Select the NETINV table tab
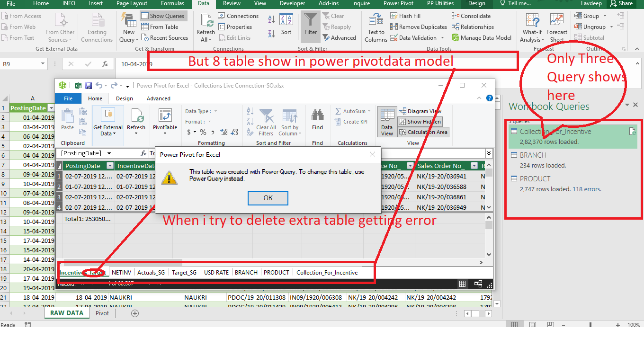 pyautogui.click(x=121, y=272)
